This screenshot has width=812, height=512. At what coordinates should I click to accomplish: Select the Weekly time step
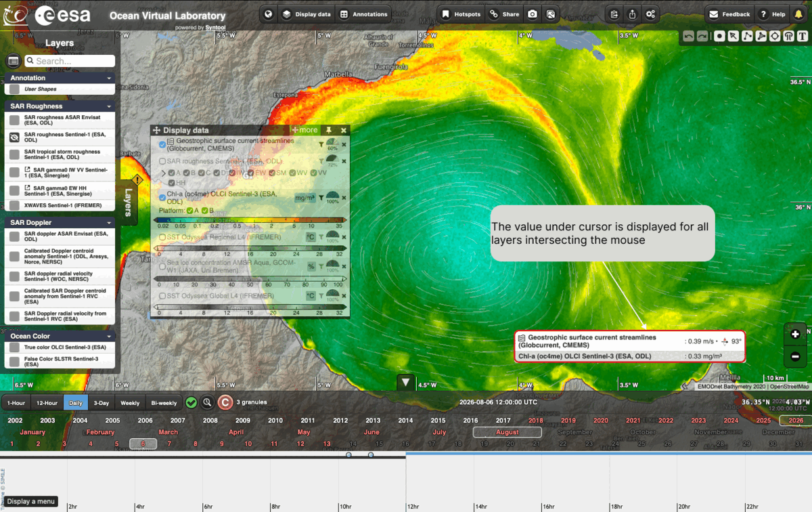[130, 403]
